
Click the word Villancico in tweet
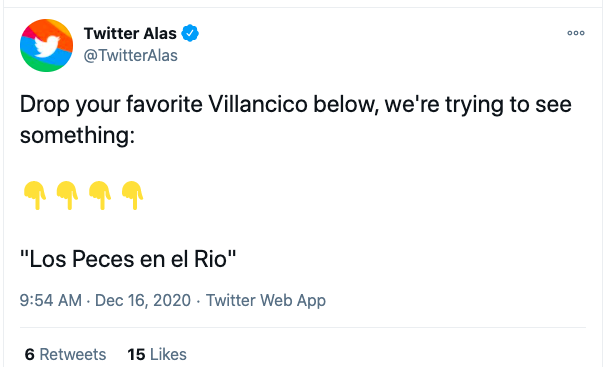click(258, 104)
